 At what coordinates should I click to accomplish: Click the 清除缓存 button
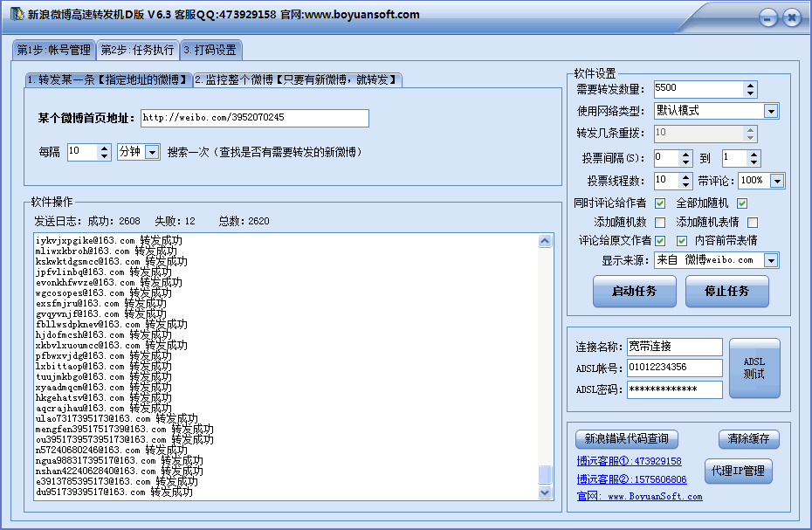749,439
